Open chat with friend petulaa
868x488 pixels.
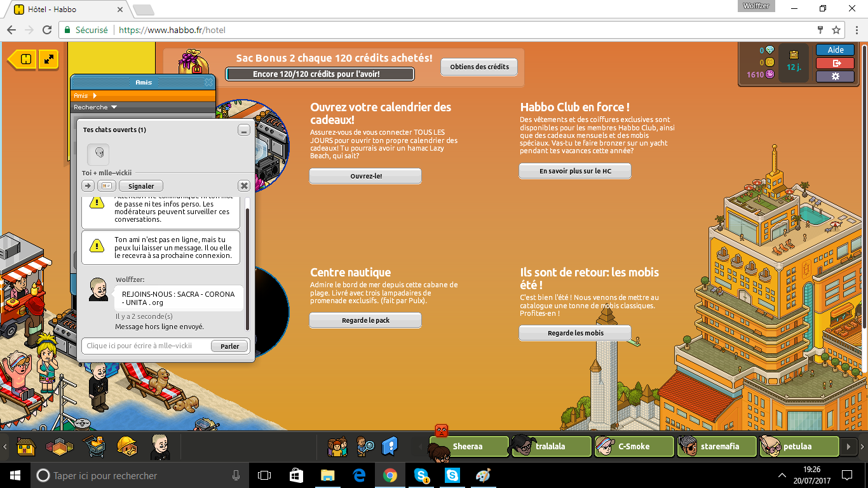[799, 447]
